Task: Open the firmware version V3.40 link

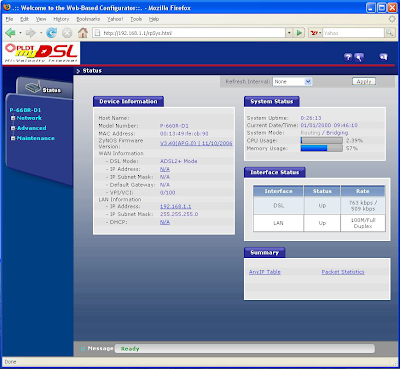Action: pos(196,143)
